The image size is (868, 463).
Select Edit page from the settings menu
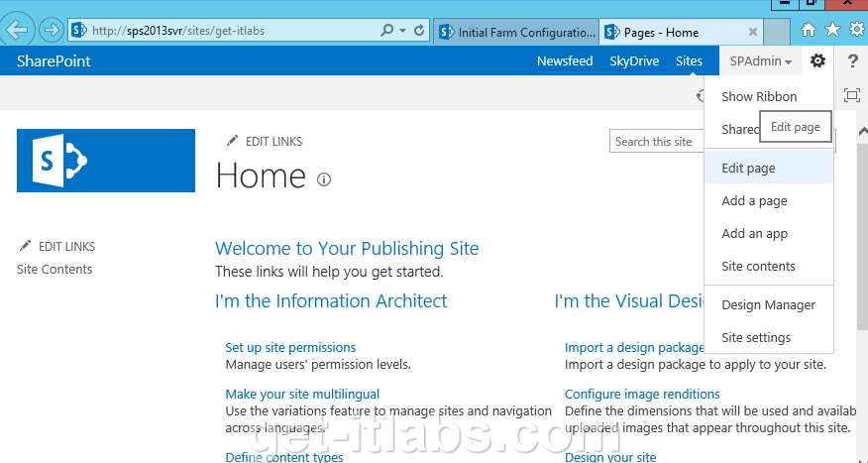(x=748, y=169)
